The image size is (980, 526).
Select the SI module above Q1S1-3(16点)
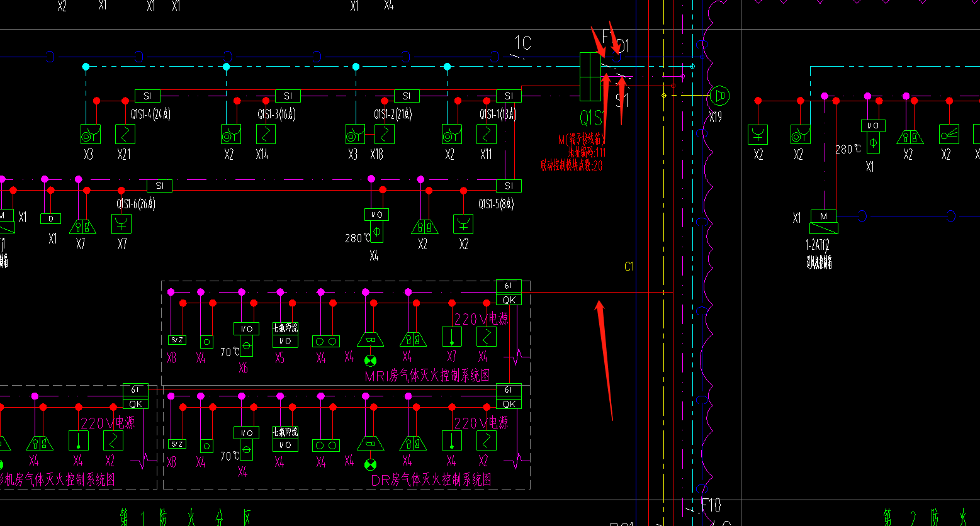click(288, 96)
